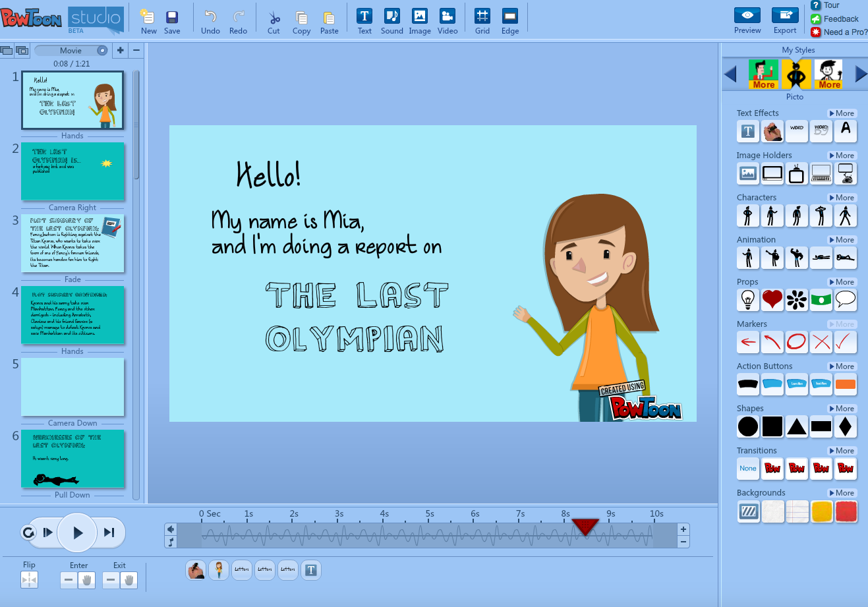Expand More Text Effects
Screen dimensions: 868x607
pyautogui.click(x=842, y=113)
